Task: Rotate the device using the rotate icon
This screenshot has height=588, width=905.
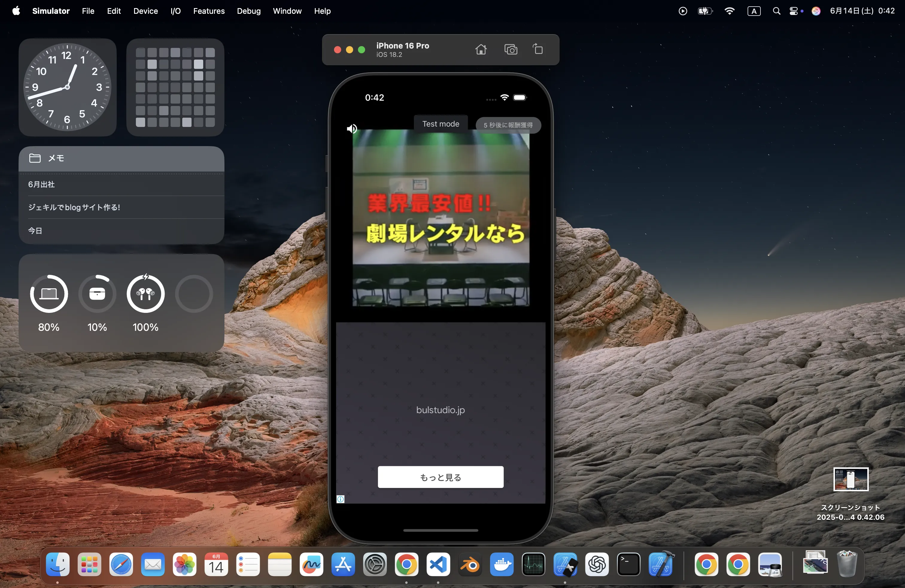Action: (x=538, y=49)
